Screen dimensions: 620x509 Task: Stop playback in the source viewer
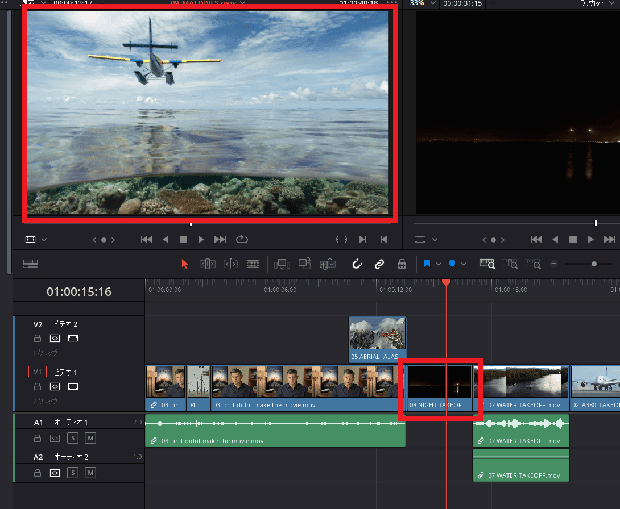183,239
